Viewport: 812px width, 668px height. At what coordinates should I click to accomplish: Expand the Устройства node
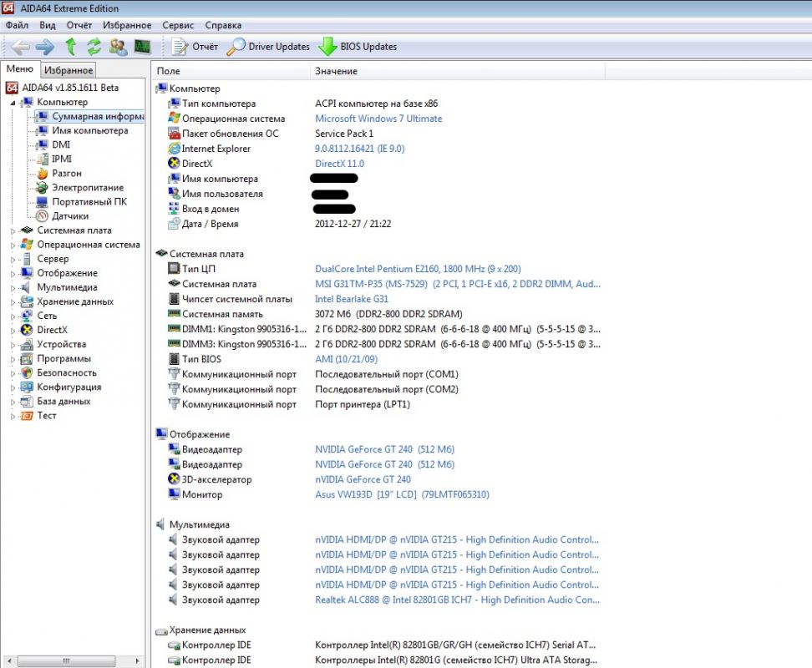pos(13,345)
